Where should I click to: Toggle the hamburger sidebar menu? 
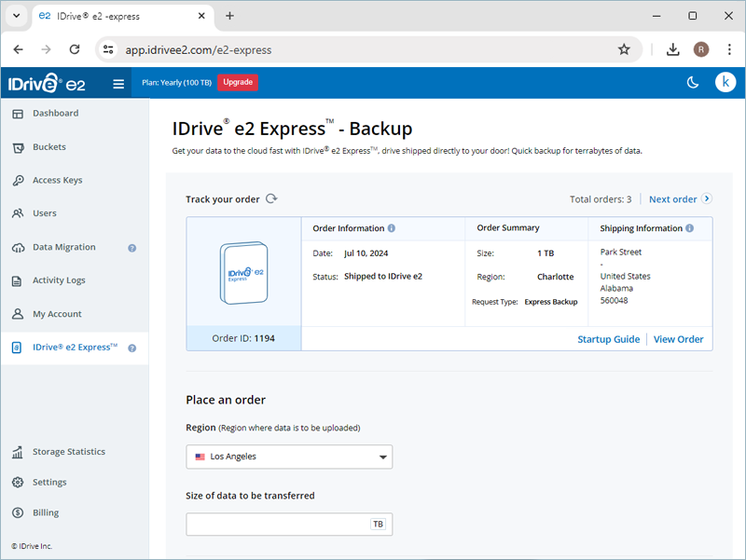[118, 84]
